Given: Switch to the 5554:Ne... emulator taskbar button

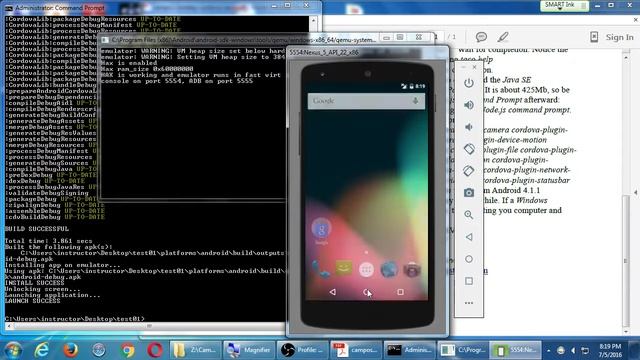Looking at the screenshot, I should (516, 350).
